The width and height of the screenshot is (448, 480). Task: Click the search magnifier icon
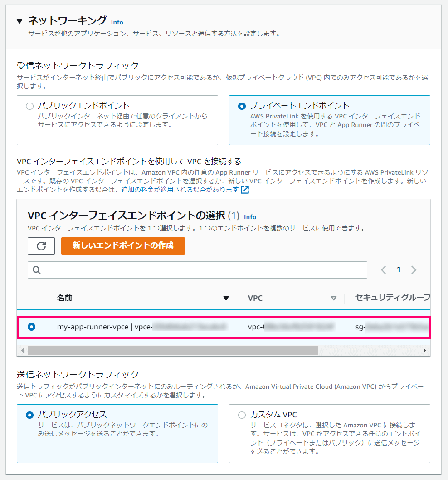(37, 270)
